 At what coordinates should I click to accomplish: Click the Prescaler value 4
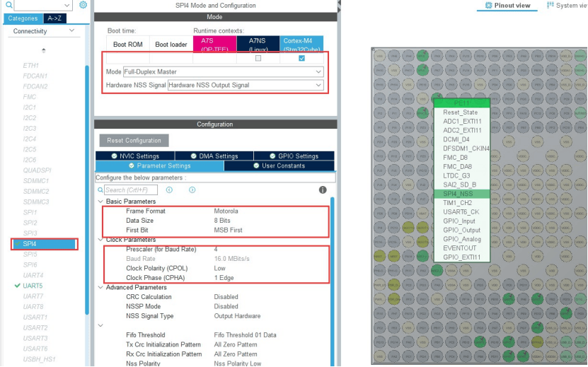[x=216, y=250]
